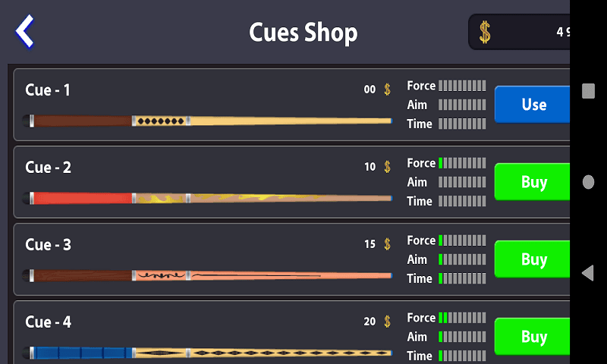Open the coin balance display box
607x364 pixels.
click(x=519, y=32)
